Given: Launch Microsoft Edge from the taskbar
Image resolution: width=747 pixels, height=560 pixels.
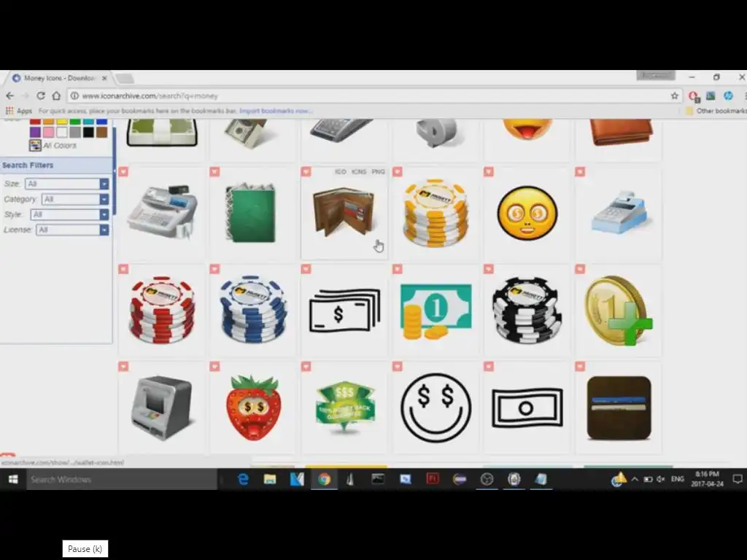Looking at the screenshot, I should (x=243, y=479).
